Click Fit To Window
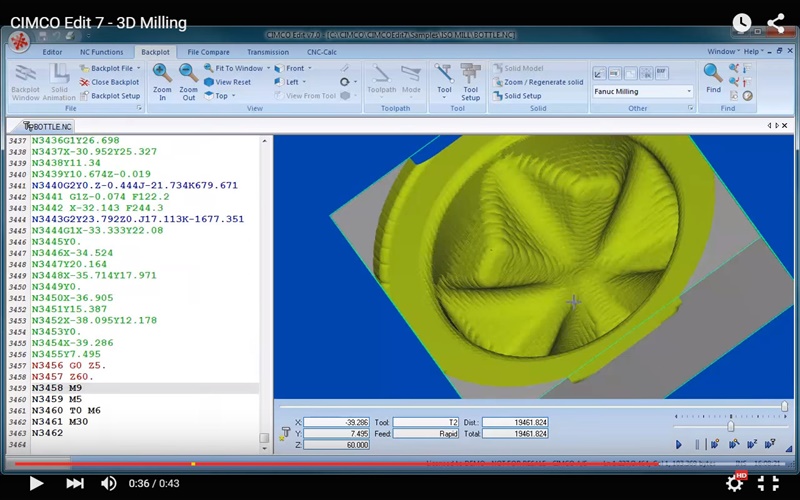 point(234,68)
